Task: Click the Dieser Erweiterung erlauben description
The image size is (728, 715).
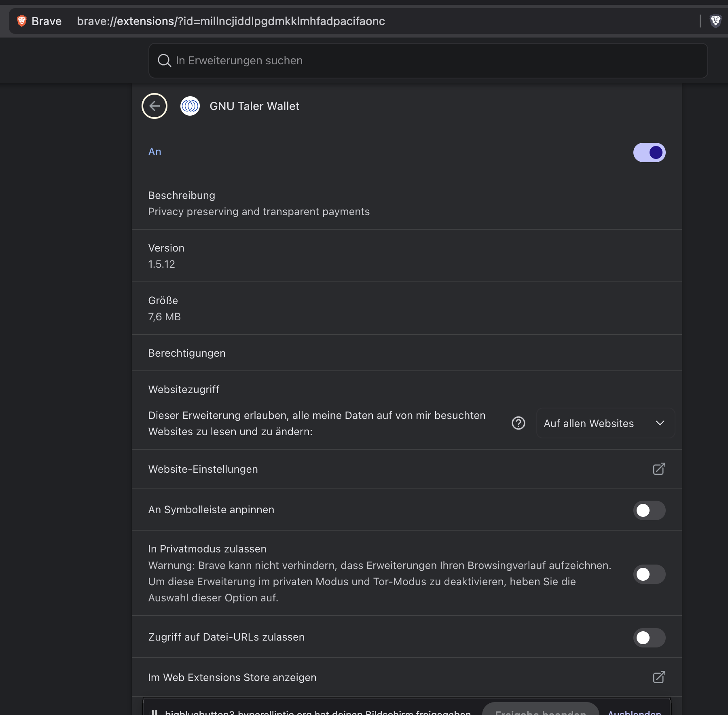Action: tap(317, 423)
